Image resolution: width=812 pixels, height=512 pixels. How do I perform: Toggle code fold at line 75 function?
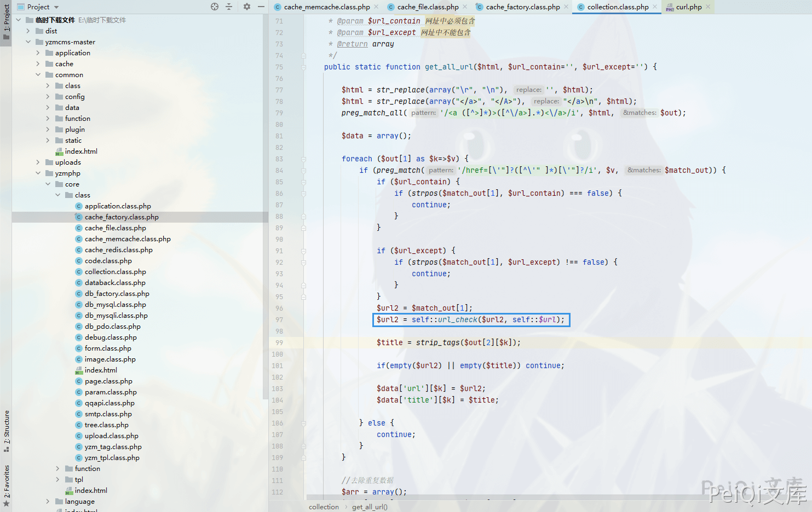(303, 67)
